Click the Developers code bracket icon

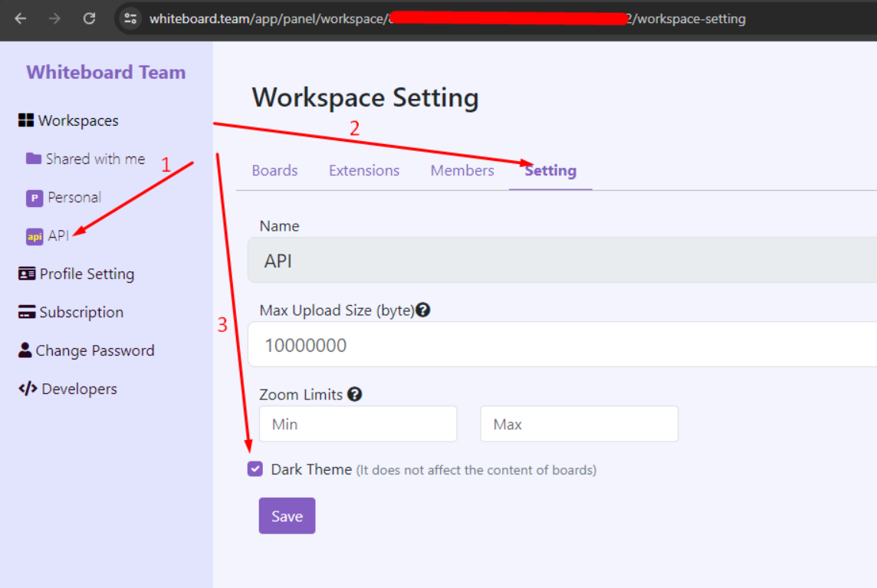28,389
